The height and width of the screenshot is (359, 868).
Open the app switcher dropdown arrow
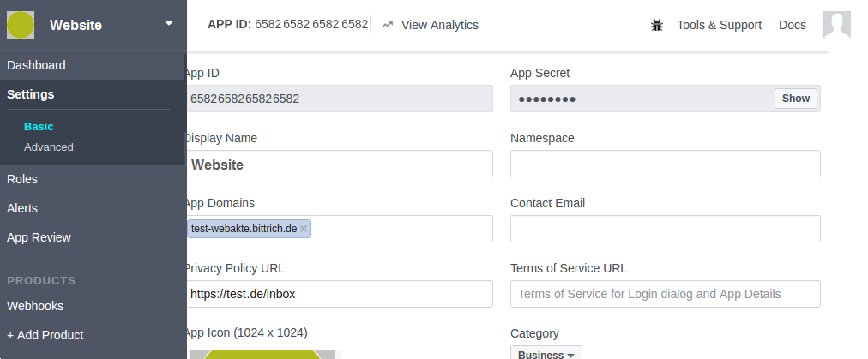[x=169, y=24]
